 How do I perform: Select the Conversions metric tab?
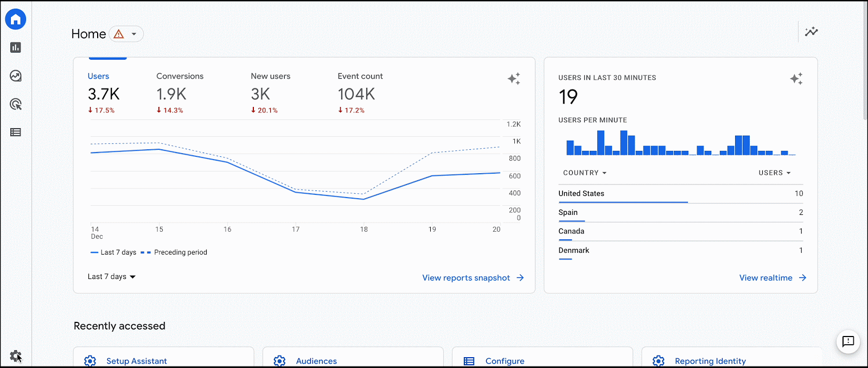tap(180, 93)
